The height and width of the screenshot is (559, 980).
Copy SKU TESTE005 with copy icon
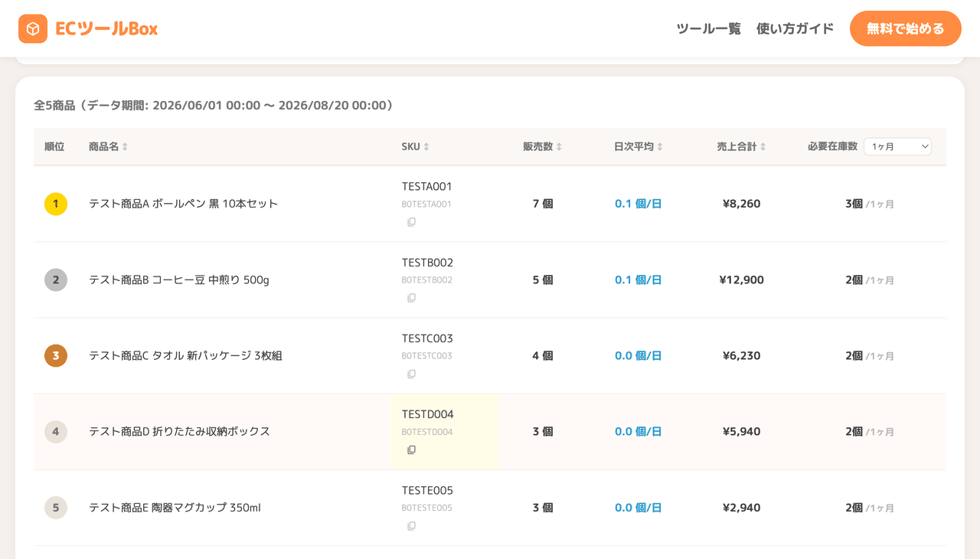pyautogui.click(x=411, y=526)
